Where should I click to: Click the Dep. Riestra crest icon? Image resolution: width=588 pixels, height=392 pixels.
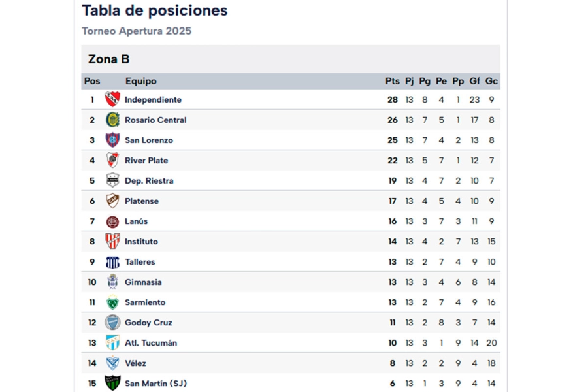[112, 180]
